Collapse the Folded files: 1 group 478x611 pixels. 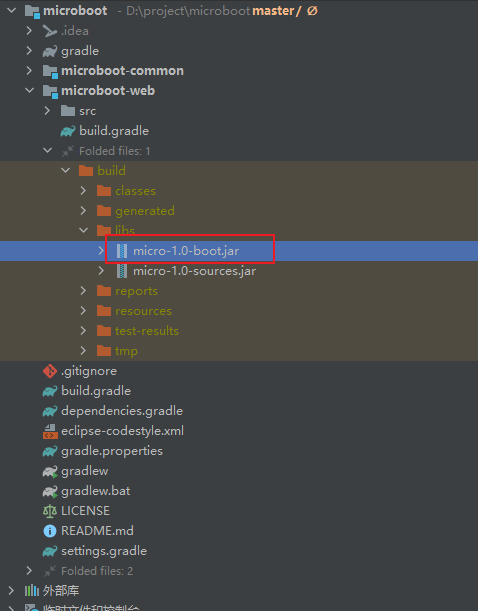pyautogui.click(x=48, y=150)
